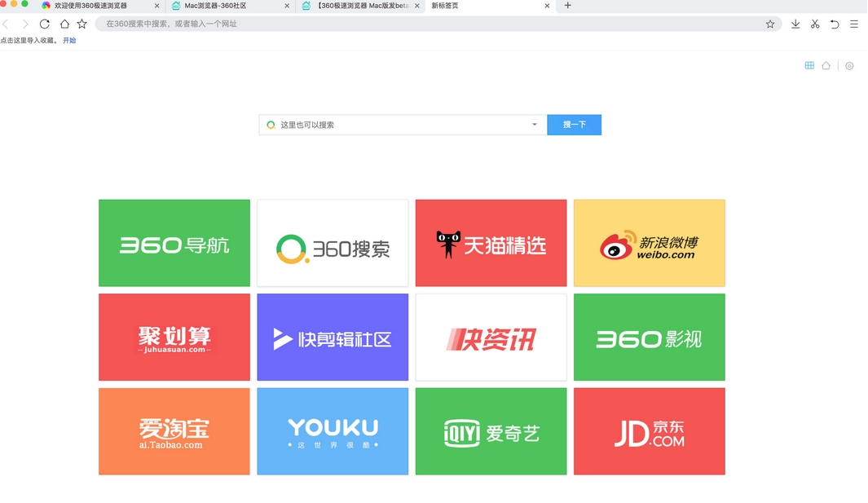Open the 爱淘宝 ai.Taobao.com tile
This screenshot has width=868, height=503.
[x=174, y=431]
